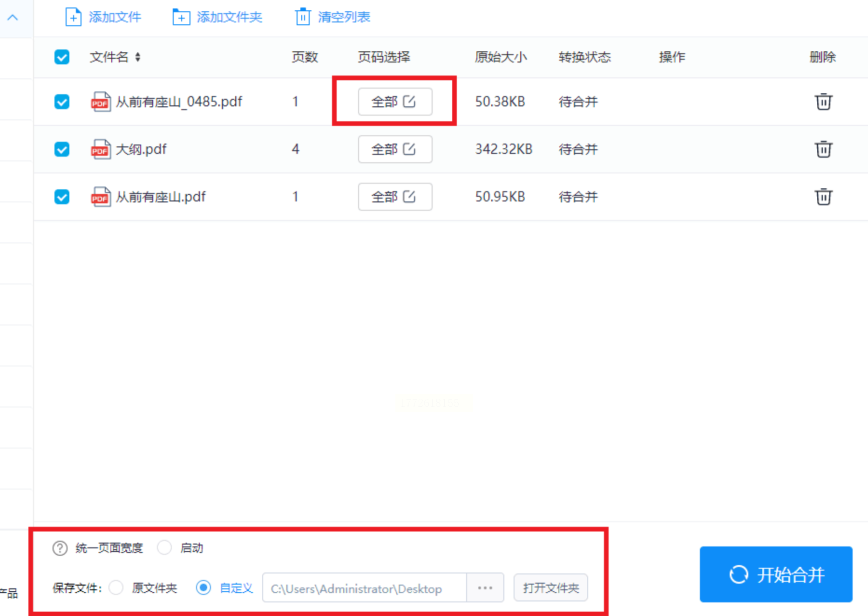Collapse the sidebar using the up chevron
Screen dimensions: 868x616
(x=13, y=18)
